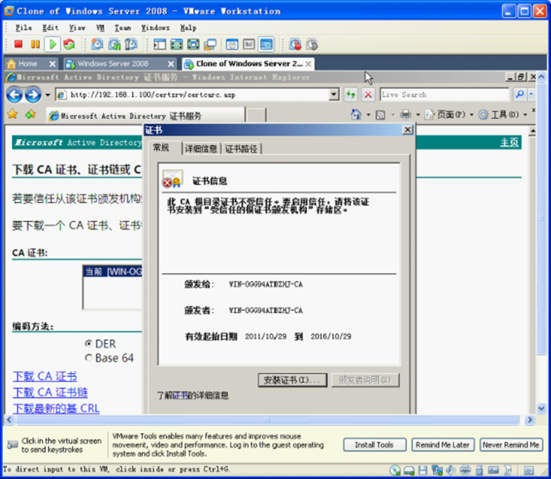
Task: Open the VMware Help menu
Action: point(188,27)
